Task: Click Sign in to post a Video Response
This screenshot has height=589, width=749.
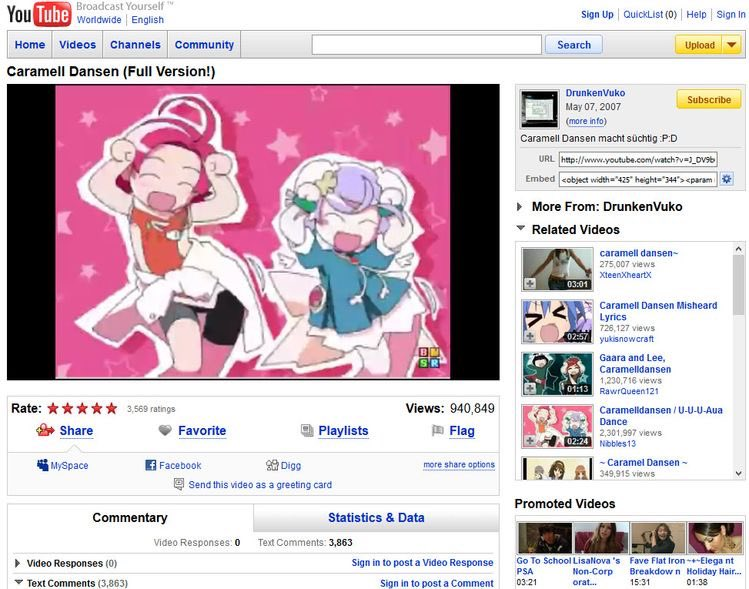Action: 422,563
